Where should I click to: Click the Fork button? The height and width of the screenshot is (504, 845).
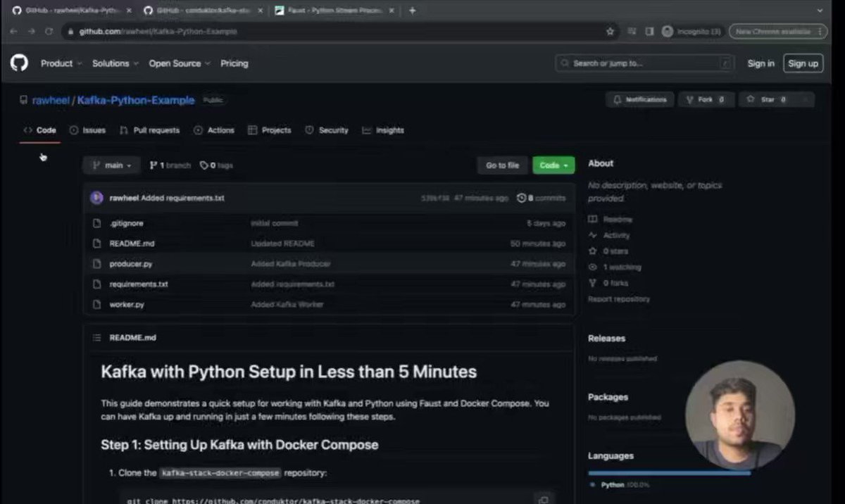[706, 100]
